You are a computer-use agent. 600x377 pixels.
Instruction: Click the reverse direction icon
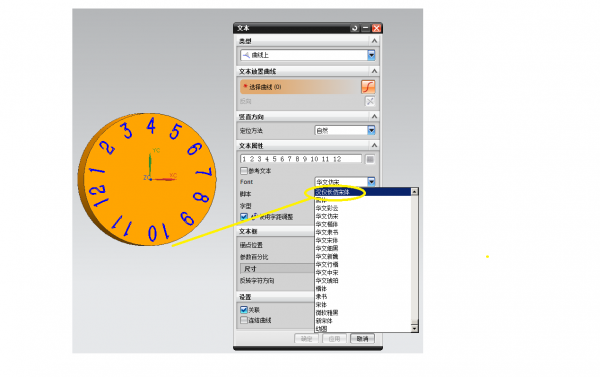(x=370, y=101)
